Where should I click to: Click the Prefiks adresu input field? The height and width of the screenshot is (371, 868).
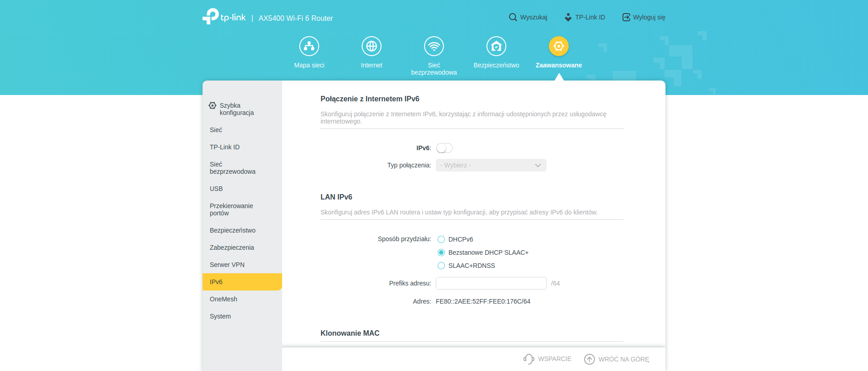tap(491, 283)
